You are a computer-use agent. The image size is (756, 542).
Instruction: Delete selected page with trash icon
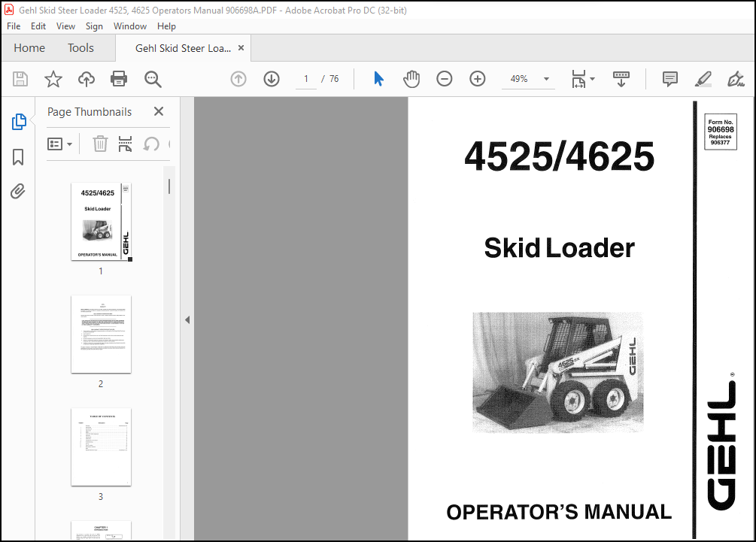click(x=100, y=144)
